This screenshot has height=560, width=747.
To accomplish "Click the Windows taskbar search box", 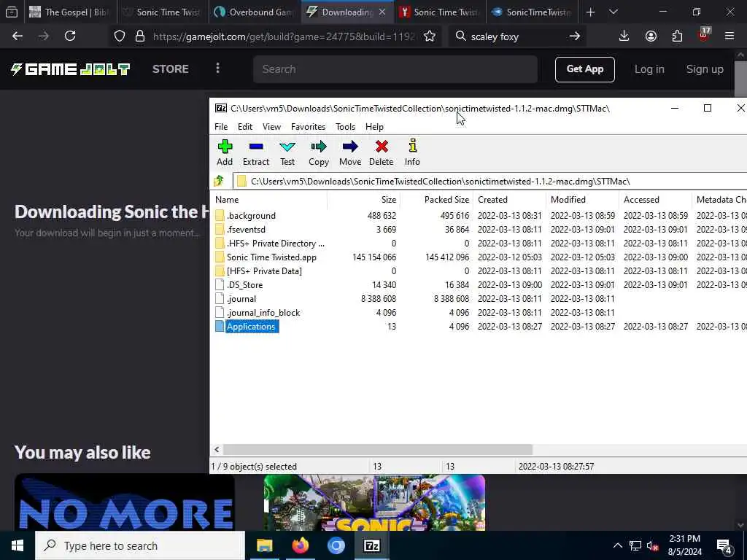I will coord(141,545).
